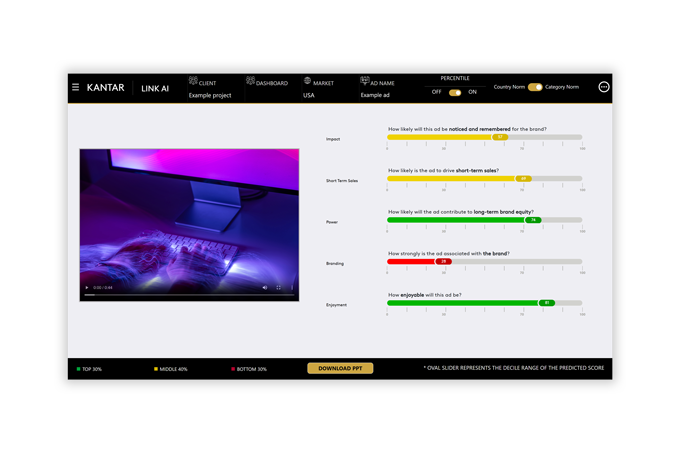Open video player's three-dot options menu
This screenshot has height=453, width=680.
(x=292, y=288)
